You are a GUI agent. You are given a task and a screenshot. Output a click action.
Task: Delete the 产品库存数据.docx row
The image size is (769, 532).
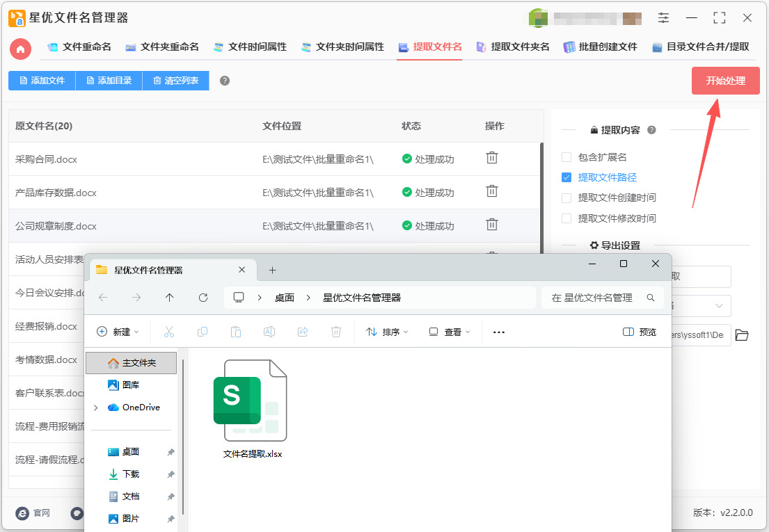click(491, 191)
